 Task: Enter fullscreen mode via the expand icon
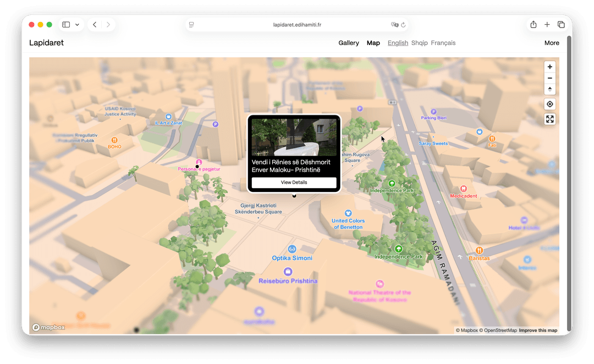[x=549, y=119]
